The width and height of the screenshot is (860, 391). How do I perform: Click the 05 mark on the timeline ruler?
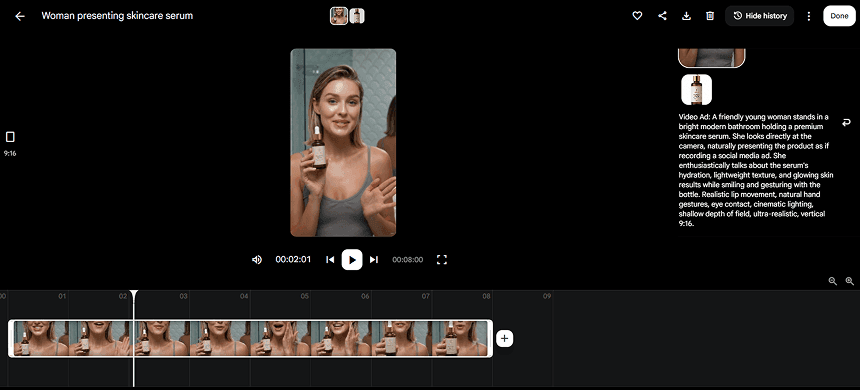(304, 296)
